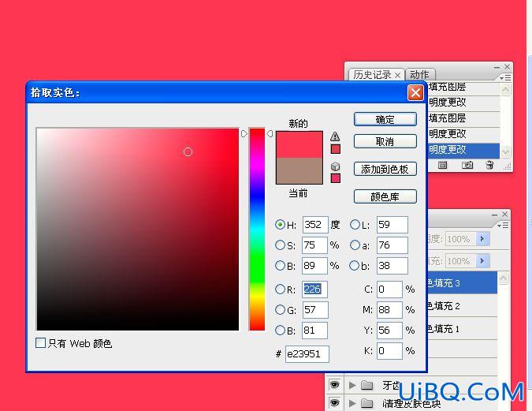Open the opacity slider arrow in Layers

coord(482,239)
